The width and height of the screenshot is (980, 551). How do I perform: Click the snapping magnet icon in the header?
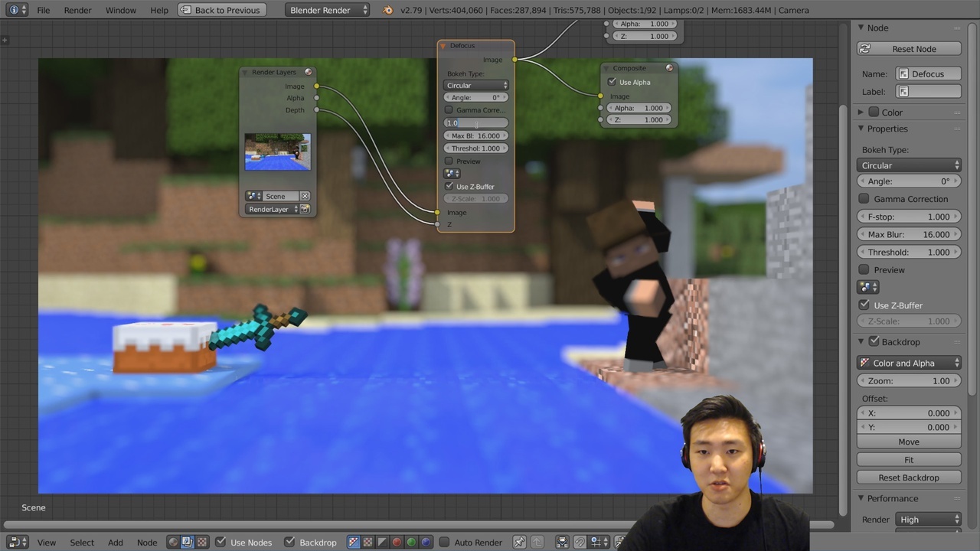(x=578, y=542)
